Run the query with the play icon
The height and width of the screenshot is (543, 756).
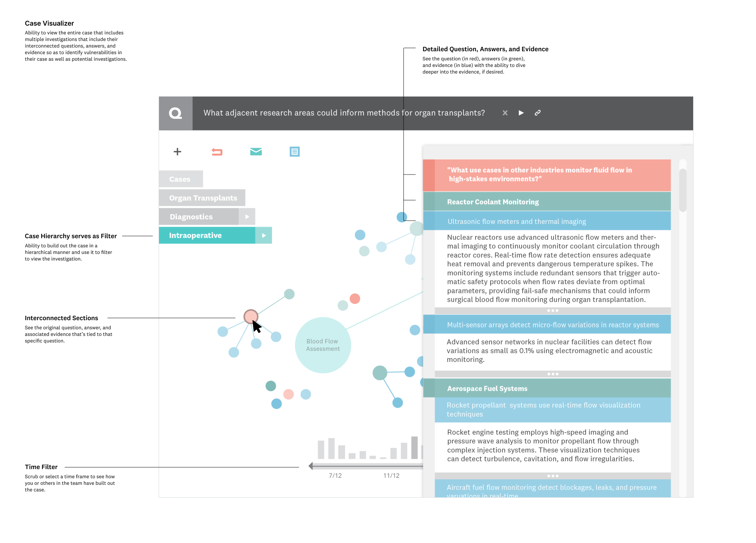[521, 113]
